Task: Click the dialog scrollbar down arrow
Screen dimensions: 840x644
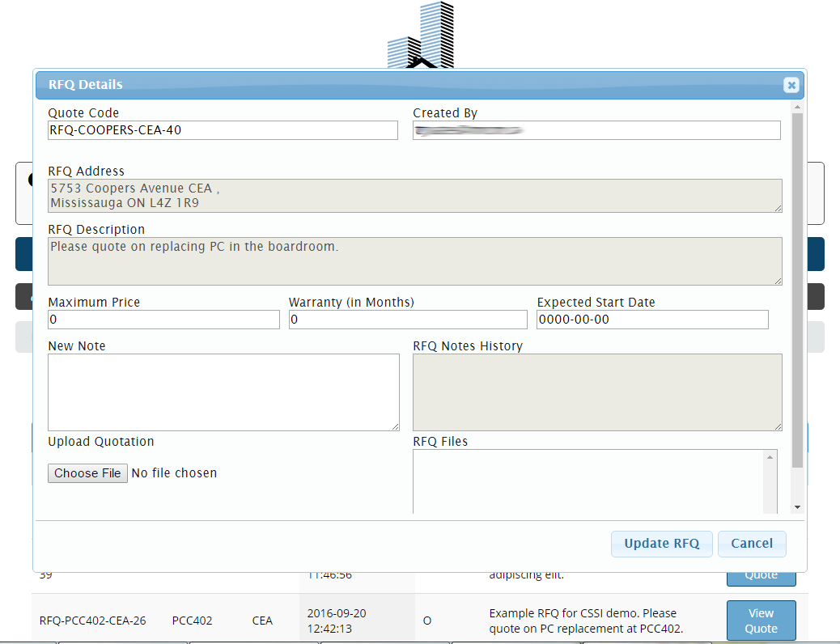Action: tap(797, 506)
